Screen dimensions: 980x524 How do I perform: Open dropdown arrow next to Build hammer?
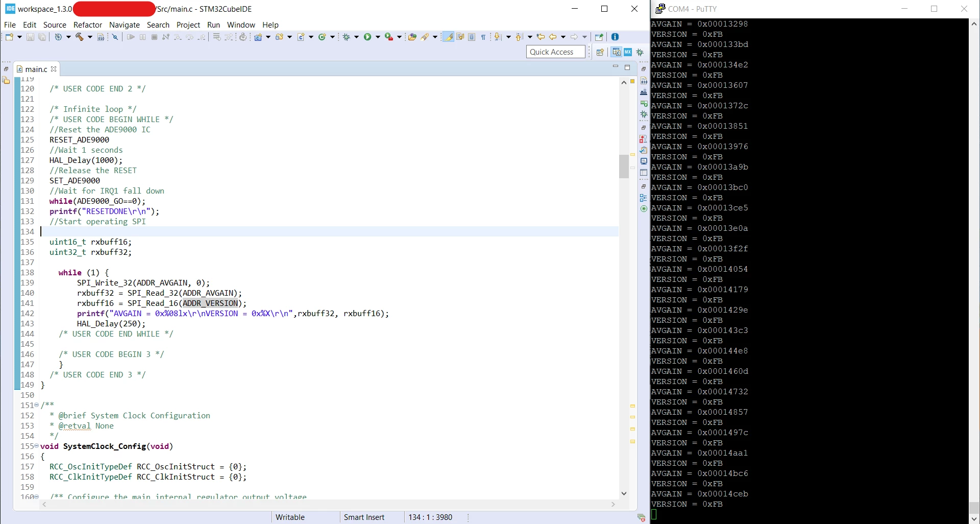point(90,37)
